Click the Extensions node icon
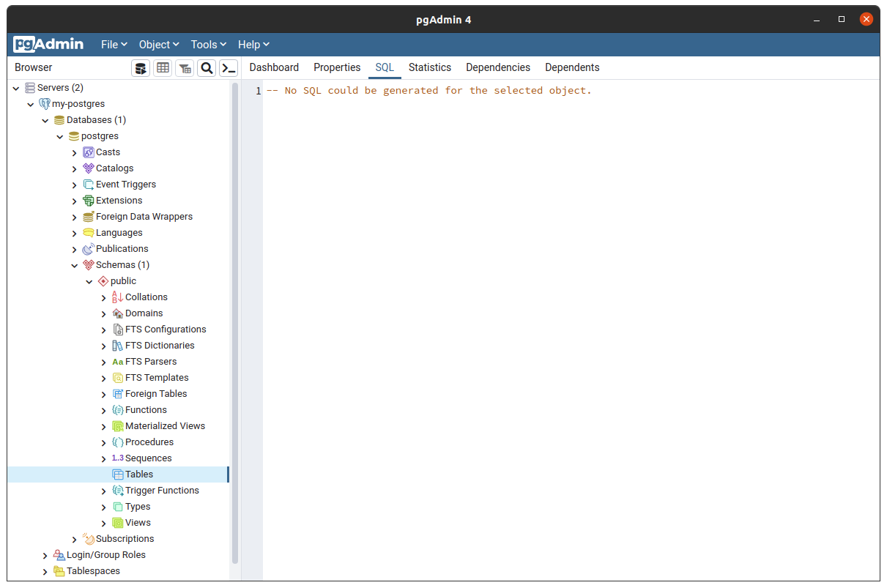This screenshot has height=588, width=887. [x=89, y=201]
